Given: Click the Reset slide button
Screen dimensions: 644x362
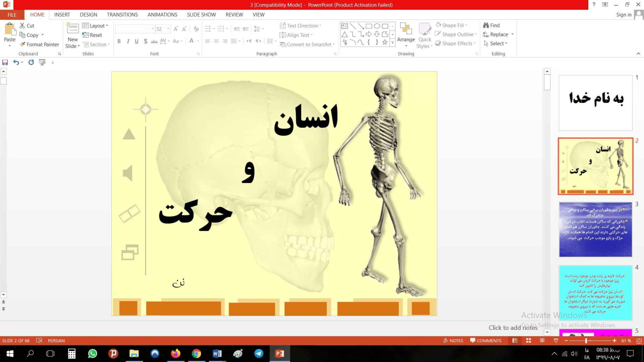Looking at the screenshot, I should coord(92,35).
